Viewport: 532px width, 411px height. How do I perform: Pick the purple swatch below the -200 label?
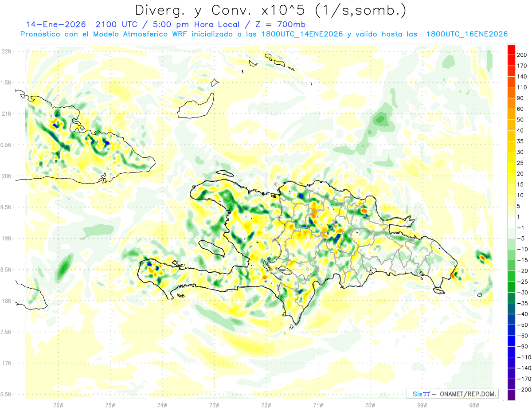pyautogui.click(x=512, y=395)
